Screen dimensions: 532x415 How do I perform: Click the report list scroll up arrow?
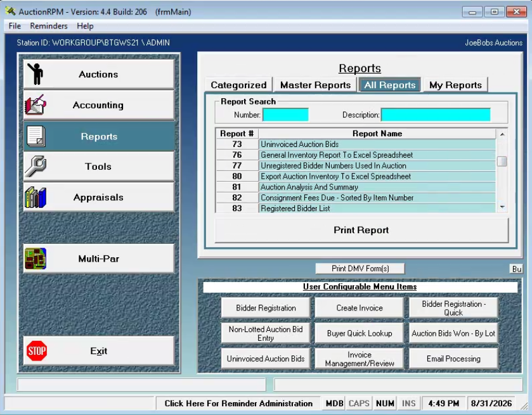tap(502, 134)
